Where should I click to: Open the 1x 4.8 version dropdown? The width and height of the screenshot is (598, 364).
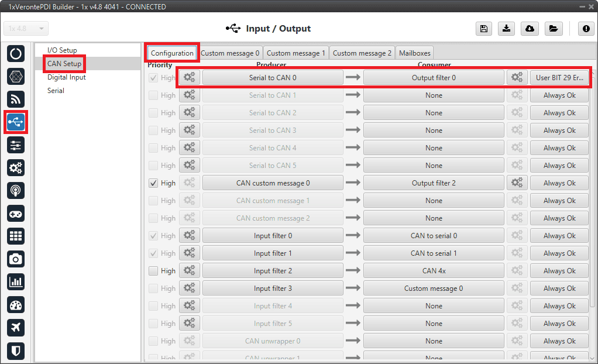(26, 29)
